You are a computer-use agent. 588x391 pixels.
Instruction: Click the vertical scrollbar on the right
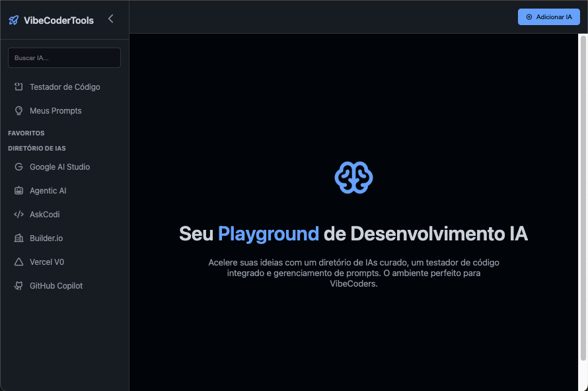coord(583,198)
